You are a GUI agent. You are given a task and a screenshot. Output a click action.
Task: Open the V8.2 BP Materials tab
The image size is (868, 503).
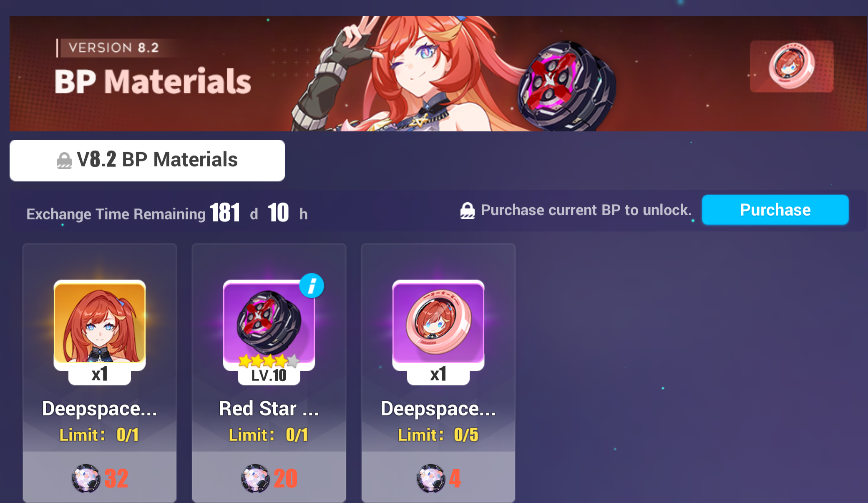(147, 161)
